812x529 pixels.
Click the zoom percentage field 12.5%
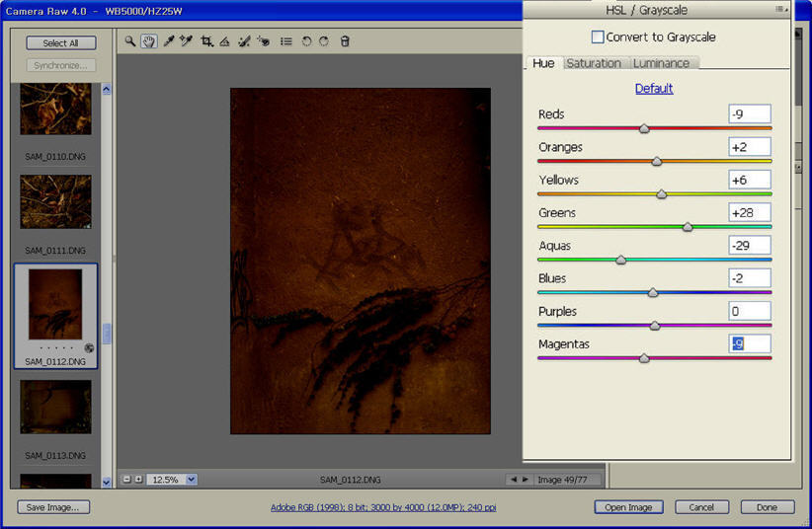(167, 480)
